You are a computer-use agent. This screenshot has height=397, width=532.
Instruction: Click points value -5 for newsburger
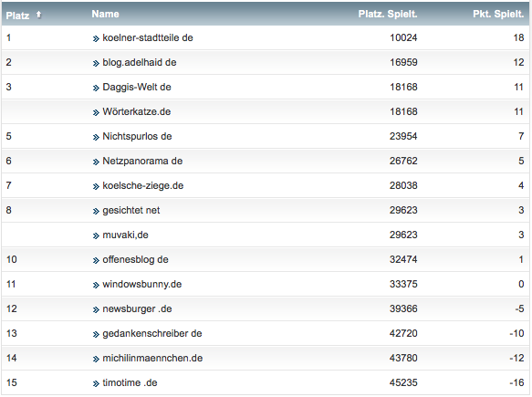coord(519,308)
